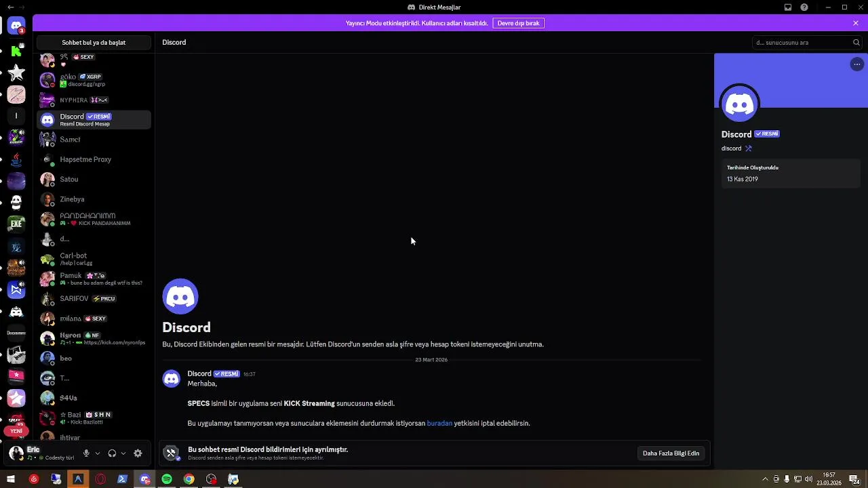The width and height of the screenshot is (868, 488).
Task: Toggle microphone mute
Action: pos(86,453)
